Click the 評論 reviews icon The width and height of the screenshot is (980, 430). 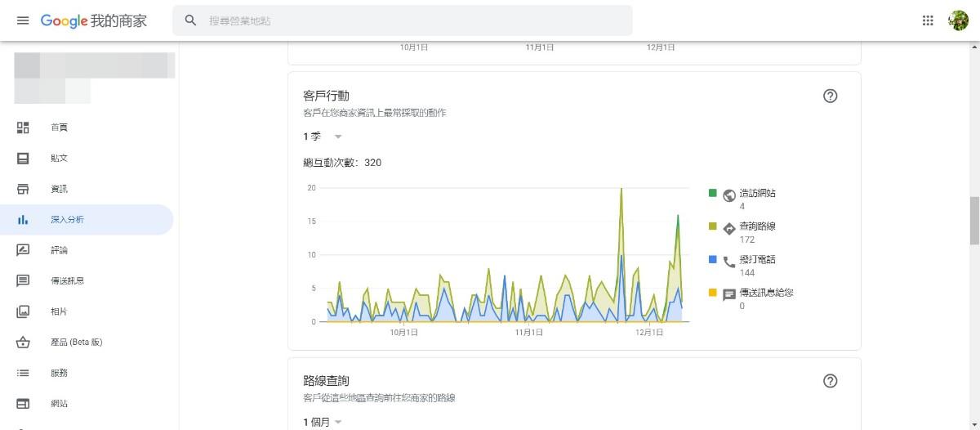23,250
